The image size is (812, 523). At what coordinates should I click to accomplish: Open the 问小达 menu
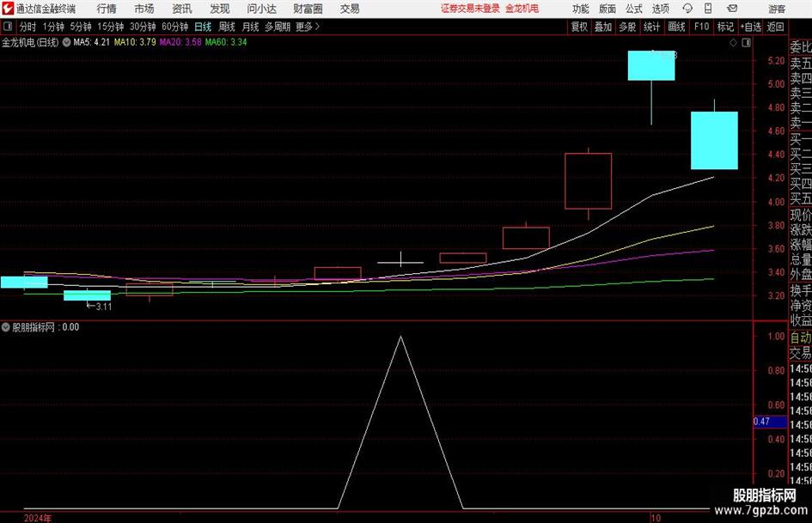click(x=261, y=9)
